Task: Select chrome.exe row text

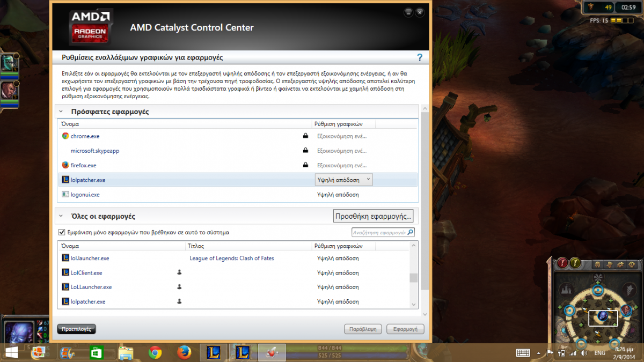Action: coord(85,136)
